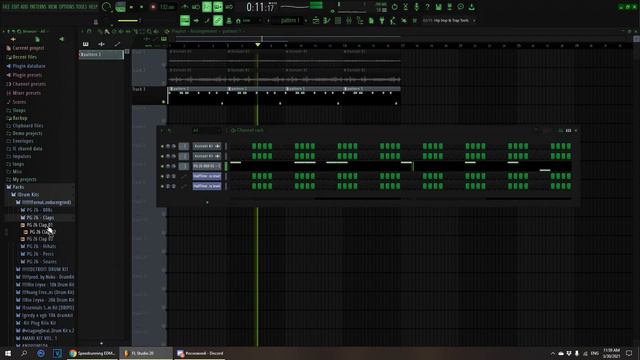Click the add channel plus button
640x360 pixels.
[207, 202]
